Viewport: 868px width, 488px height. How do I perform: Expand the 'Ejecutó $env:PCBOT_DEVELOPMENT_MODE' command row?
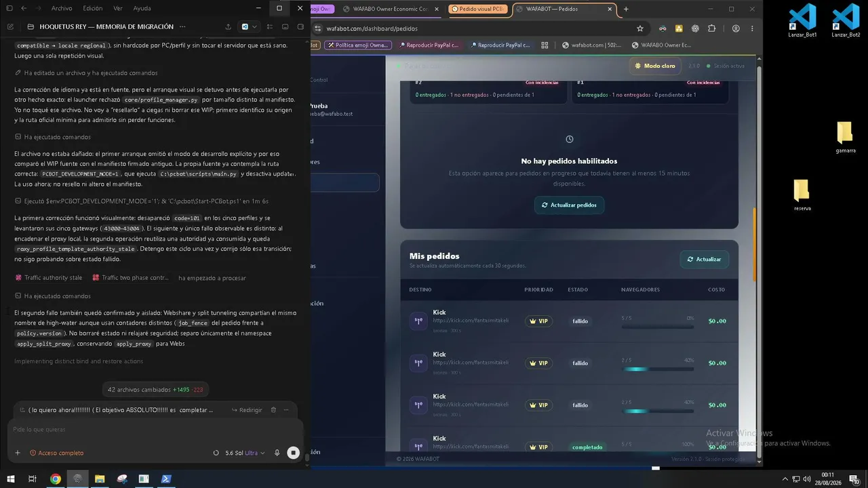[142, 201]
